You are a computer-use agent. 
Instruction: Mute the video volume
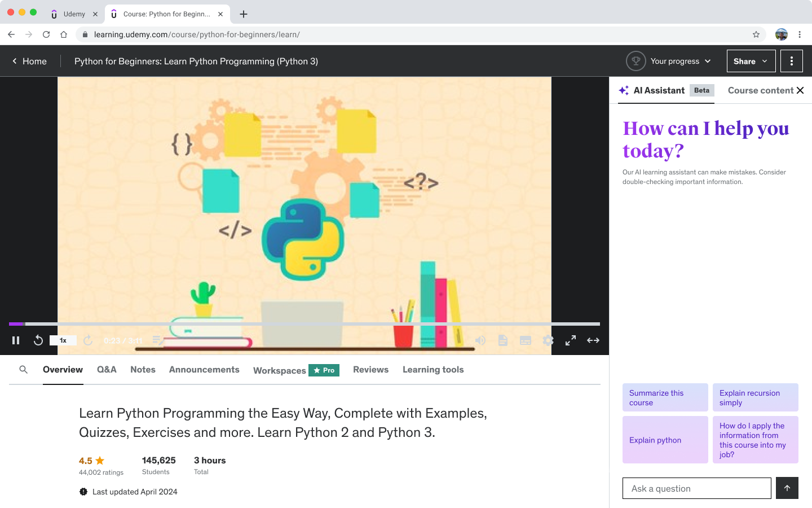480,340
